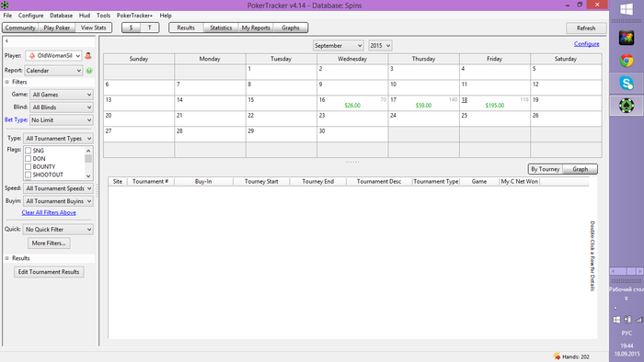Click the Bet Type link label
This screenshot has width=644, height=362.
16,119
